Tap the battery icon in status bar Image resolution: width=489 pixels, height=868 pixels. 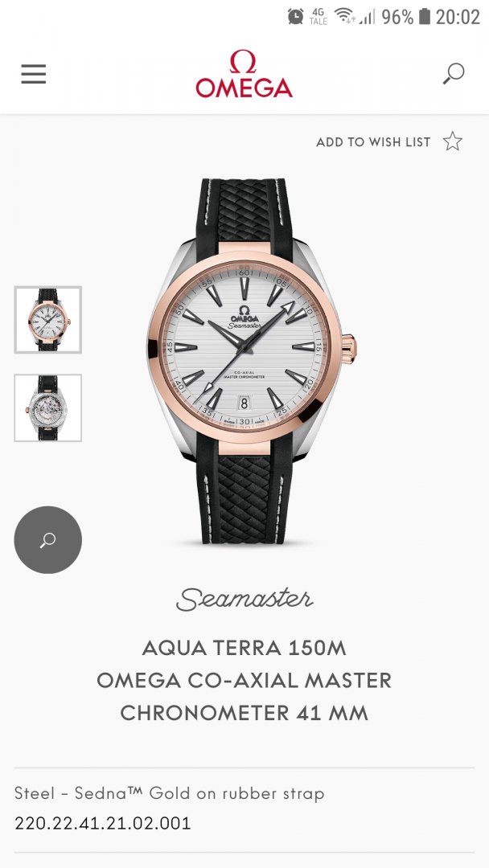click(x=424, y=17)
